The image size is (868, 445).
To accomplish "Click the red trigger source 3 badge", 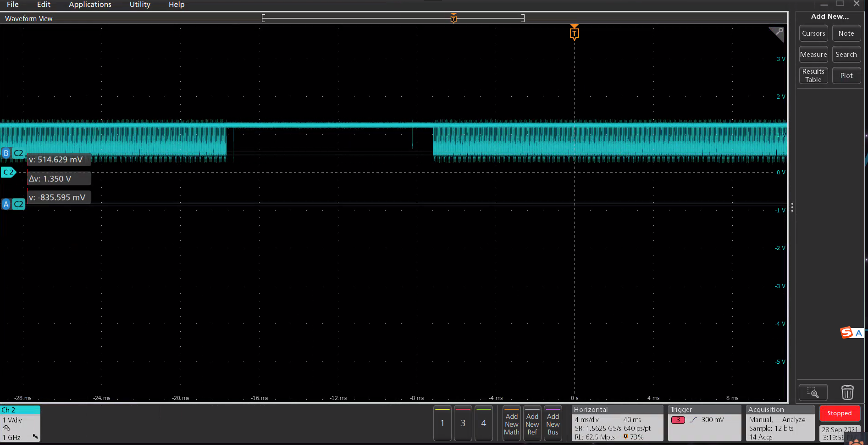I will (678, 420).
